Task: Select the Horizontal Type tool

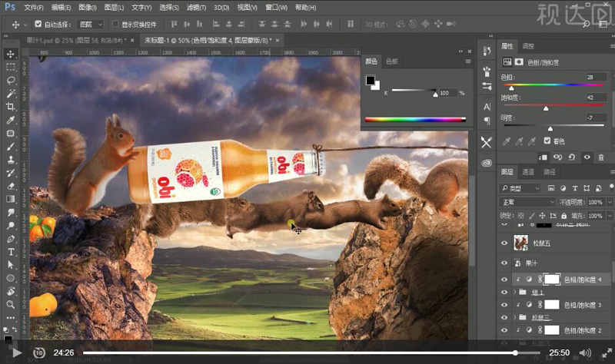Action: tap(11, 252)
